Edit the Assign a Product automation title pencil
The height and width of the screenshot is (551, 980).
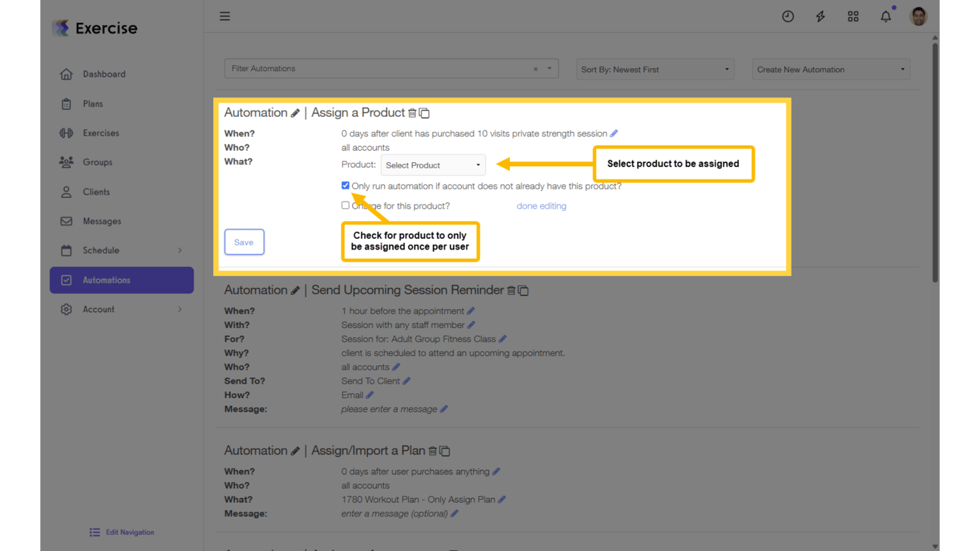tap(295, 113)
